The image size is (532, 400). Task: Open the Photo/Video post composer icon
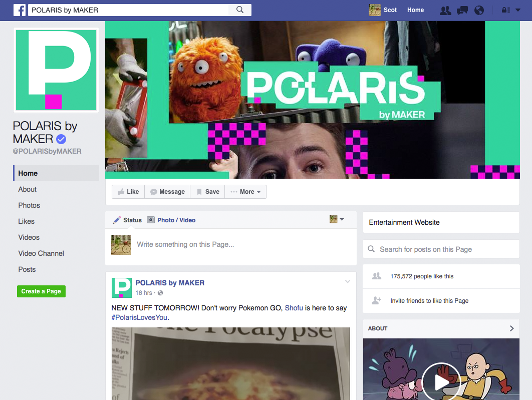pyautogui.click(x=151, y=220)
